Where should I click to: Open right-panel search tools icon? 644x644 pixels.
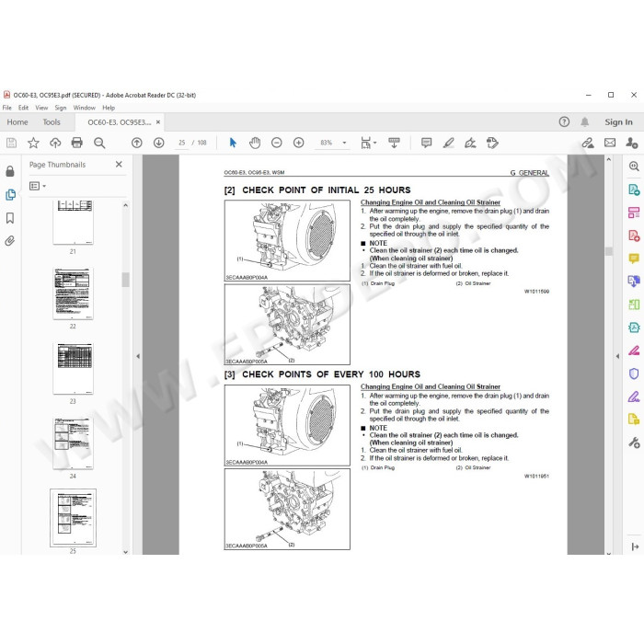click(634, 167)
